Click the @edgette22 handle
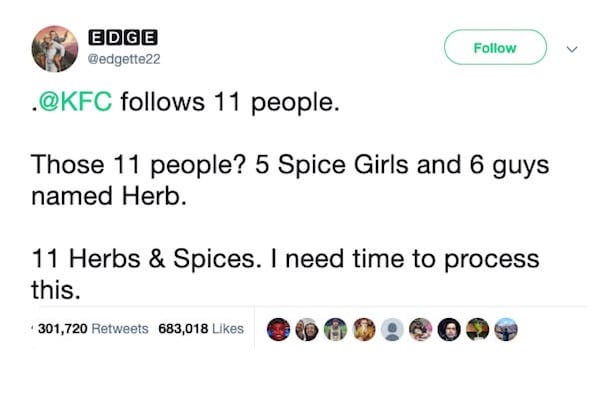The width and height of the screenshot is (600, 396). pyautogui.click(x=124, y=59)
